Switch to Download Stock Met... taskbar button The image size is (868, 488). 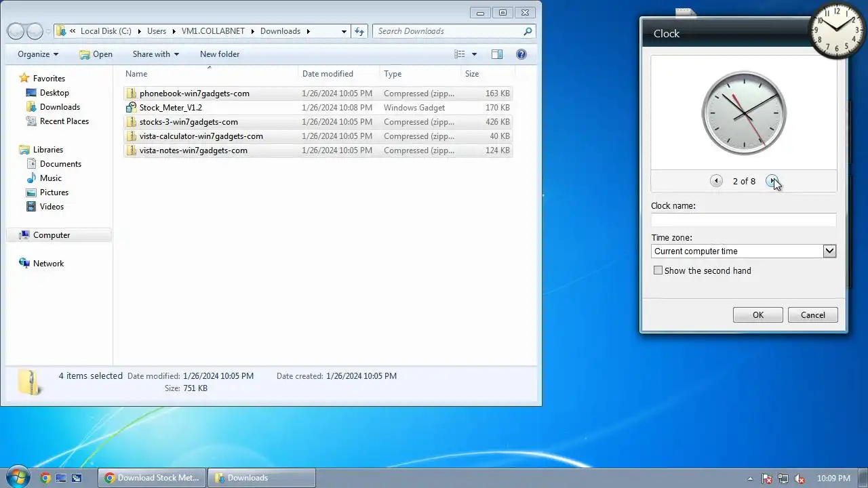point(152,478)
